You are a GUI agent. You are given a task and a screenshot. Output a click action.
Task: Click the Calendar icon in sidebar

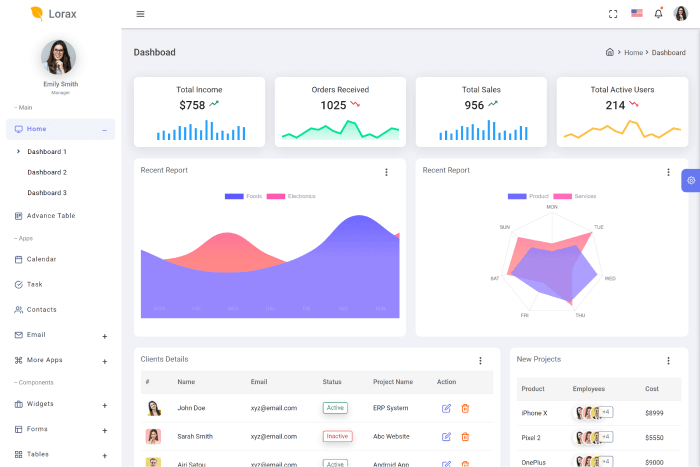tap(18, 259)
